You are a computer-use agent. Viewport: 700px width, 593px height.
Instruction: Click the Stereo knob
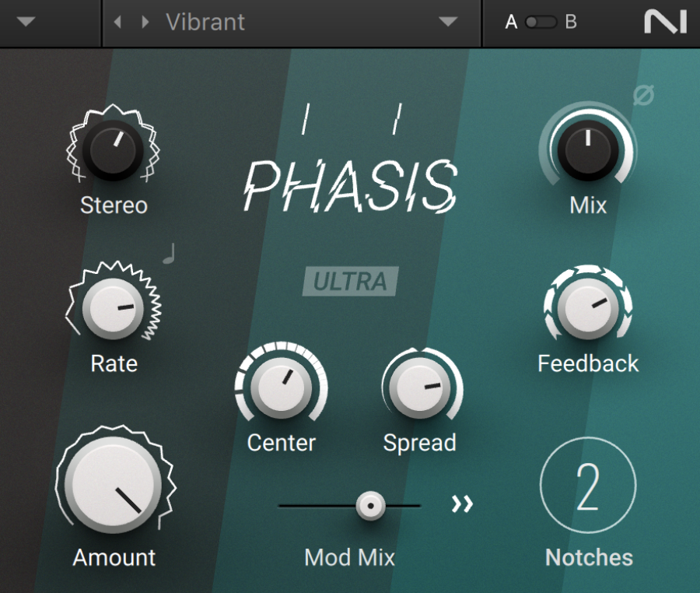coord(113,149)
